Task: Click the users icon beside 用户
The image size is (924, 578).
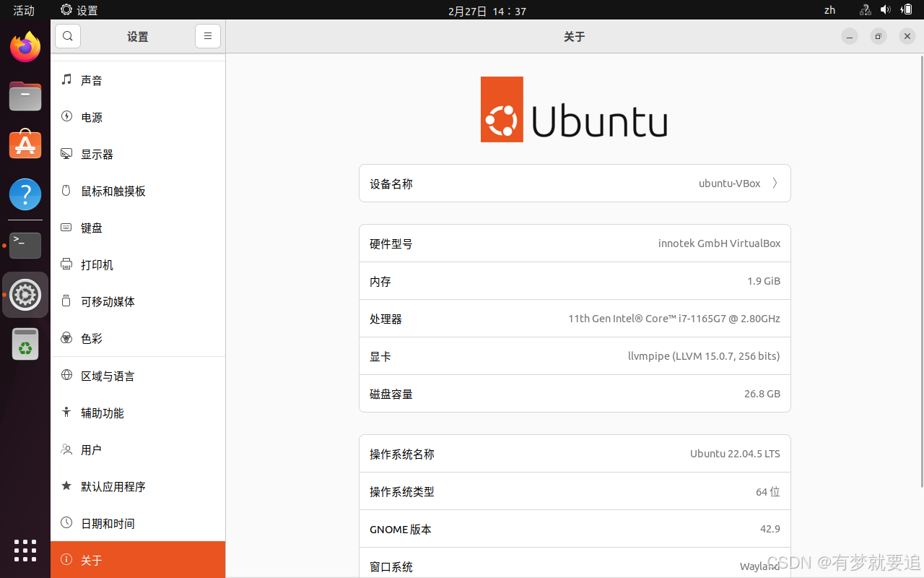Action: 66,449
